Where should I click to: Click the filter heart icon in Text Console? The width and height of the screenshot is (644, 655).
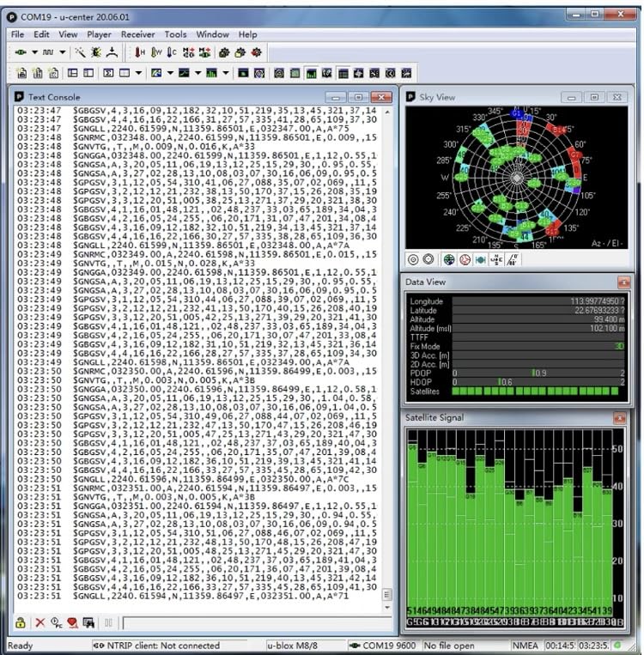pos(72,623)
